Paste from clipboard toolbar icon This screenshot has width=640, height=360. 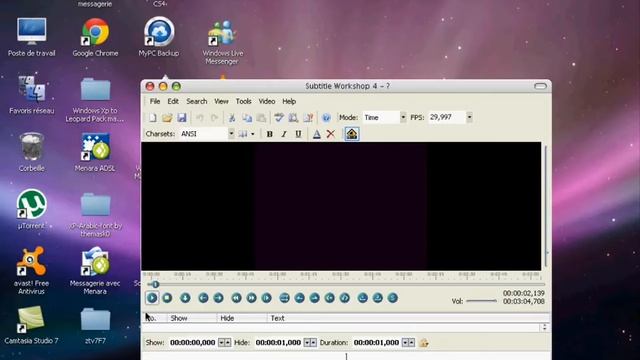[261, 118]
